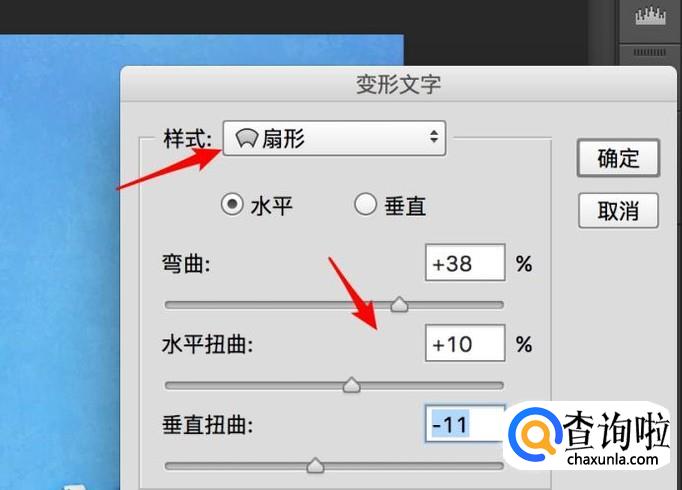Screen dimensions: 682x490
Task: Select the 水平 radio button
Action: (232, 204)
